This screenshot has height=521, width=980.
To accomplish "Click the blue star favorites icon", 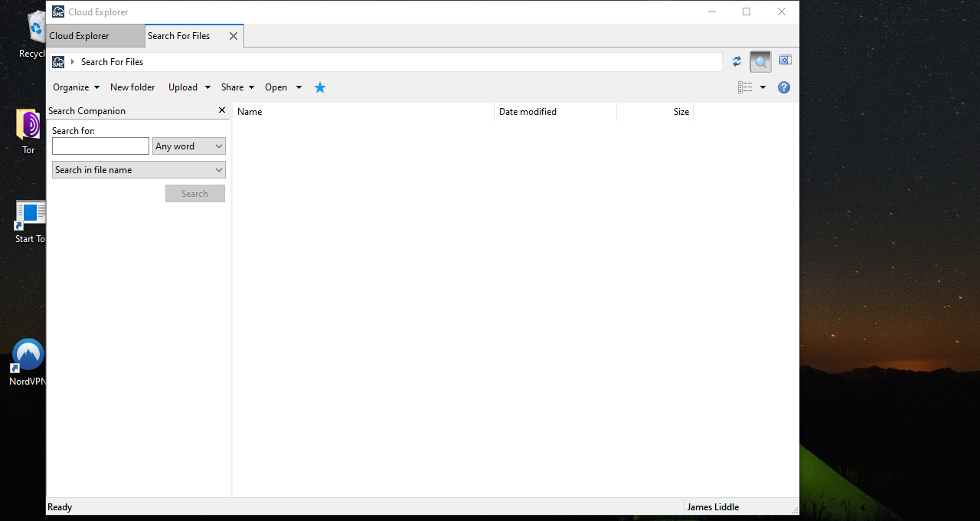I will click(x=319, y=87).
